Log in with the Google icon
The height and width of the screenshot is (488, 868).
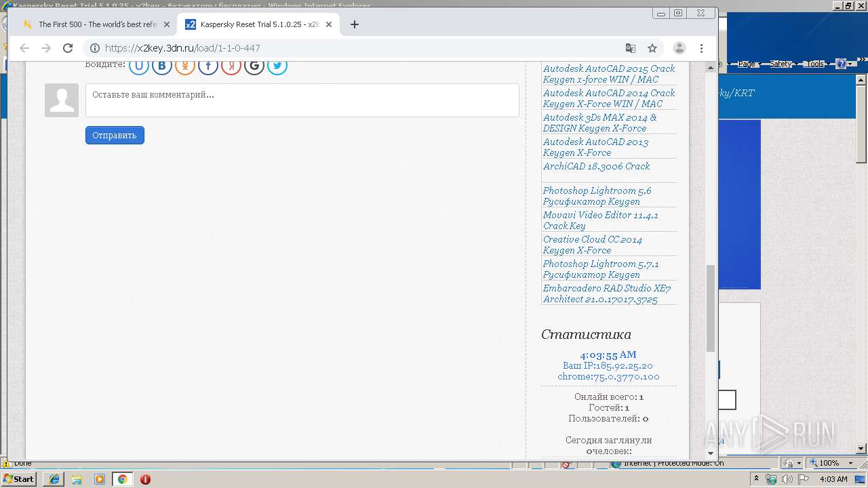coord(254,66)
